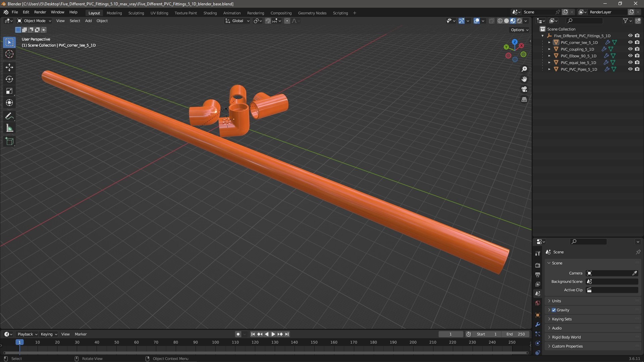The height and width of the screenshot is (362, 644).
Task: Jump to the timeline end frame
Action: click(x=287, y=334)
